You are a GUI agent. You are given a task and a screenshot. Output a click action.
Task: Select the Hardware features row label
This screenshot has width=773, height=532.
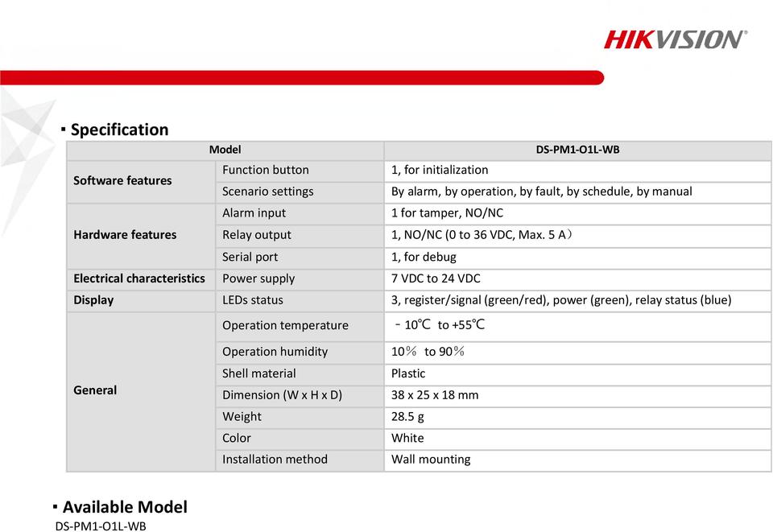[126, 235]
